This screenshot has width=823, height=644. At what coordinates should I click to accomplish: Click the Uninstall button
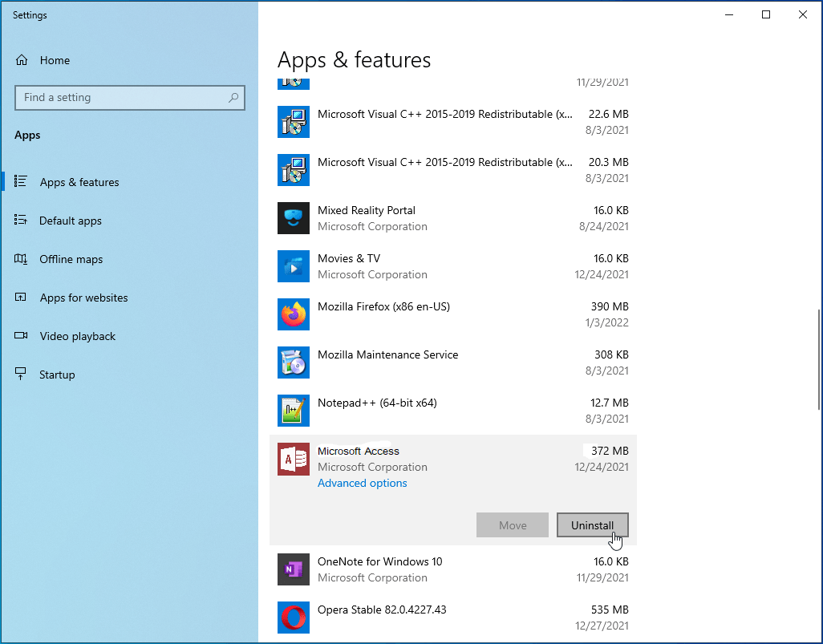point(592,525)
